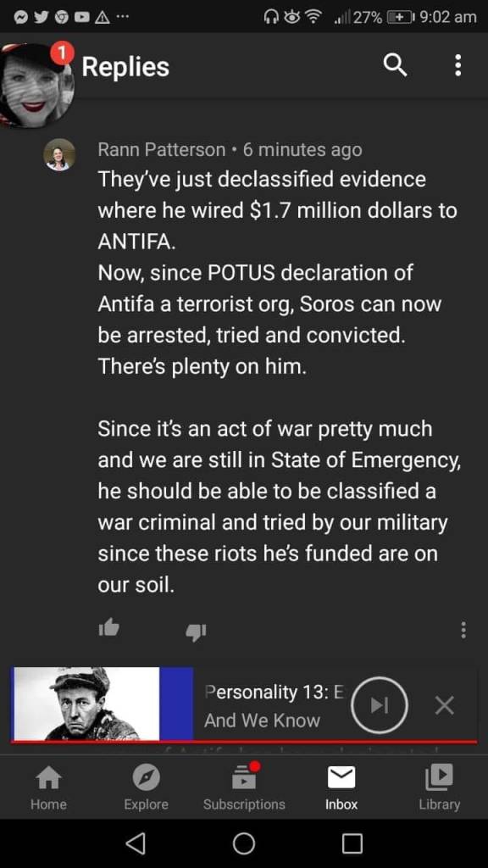
Task: Tap the Android home circle button
Action: (244, 843)
